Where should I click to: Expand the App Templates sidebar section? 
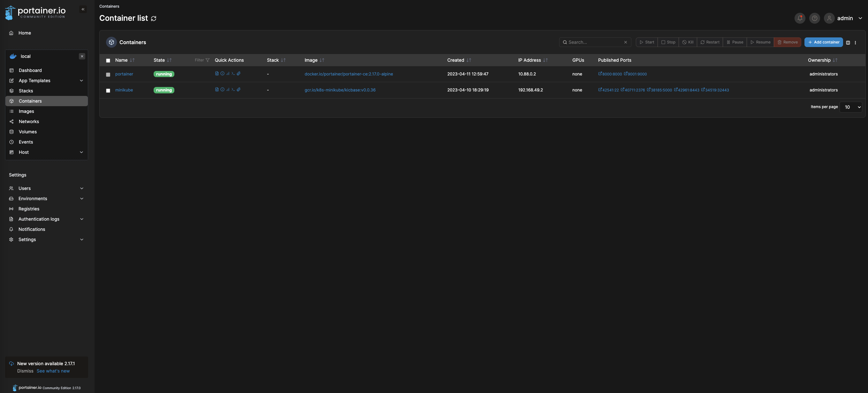pos(81,81)
